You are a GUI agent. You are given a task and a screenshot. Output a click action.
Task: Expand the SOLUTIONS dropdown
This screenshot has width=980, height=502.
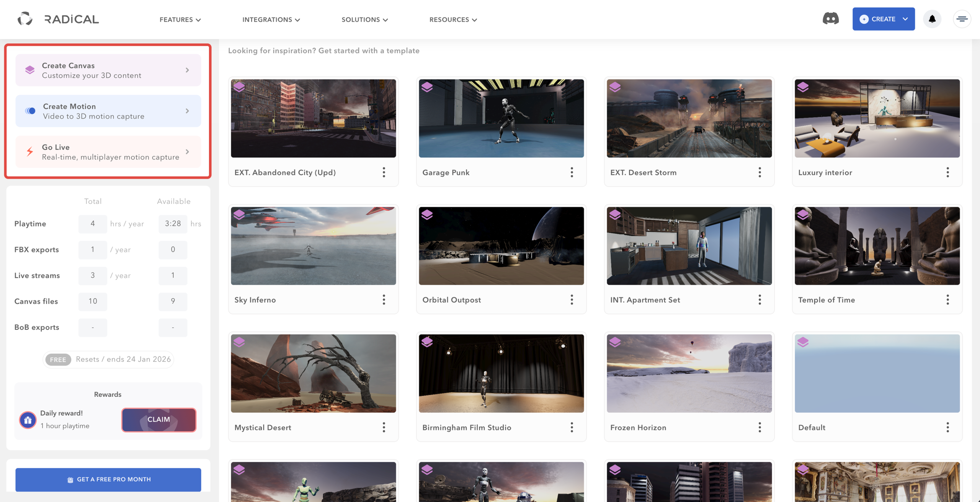[x=364, y=20]
